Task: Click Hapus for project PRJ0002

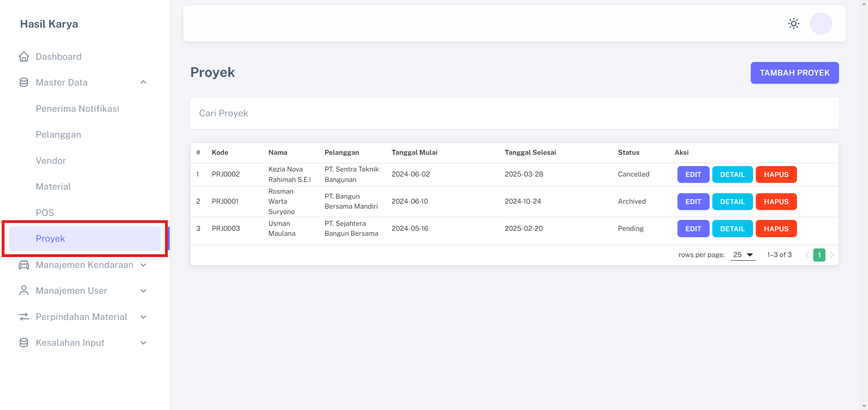Action: click(x=776, y=175)
